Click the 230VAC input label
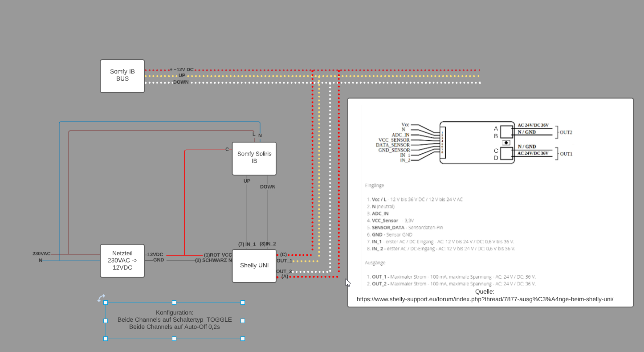Viewport: 644px width, 352px height. [41, 254]
